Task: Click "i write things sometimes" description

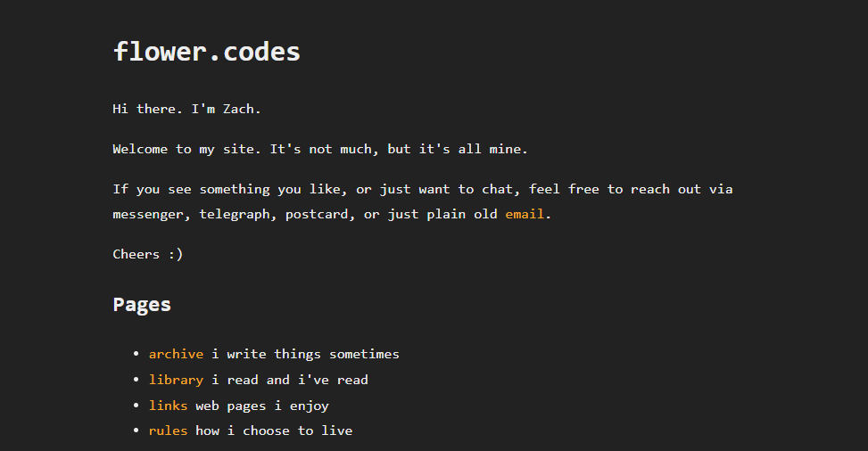Action: (306, 354)
